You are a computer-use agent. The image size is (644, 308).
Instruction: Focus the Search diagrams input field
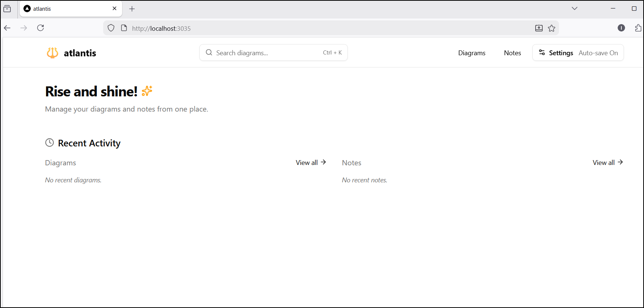tap(267, 53)
